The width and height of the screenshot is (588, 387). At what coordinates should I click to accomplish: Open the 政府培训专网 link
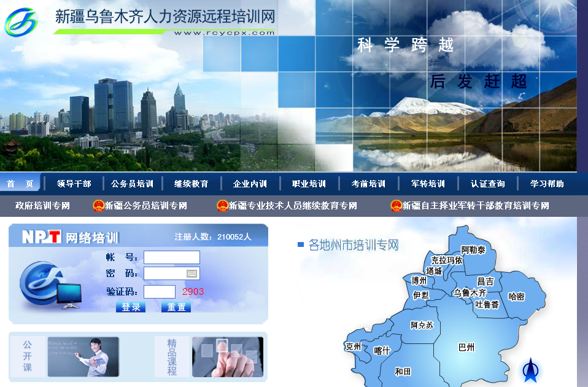[x=42, y=206]
